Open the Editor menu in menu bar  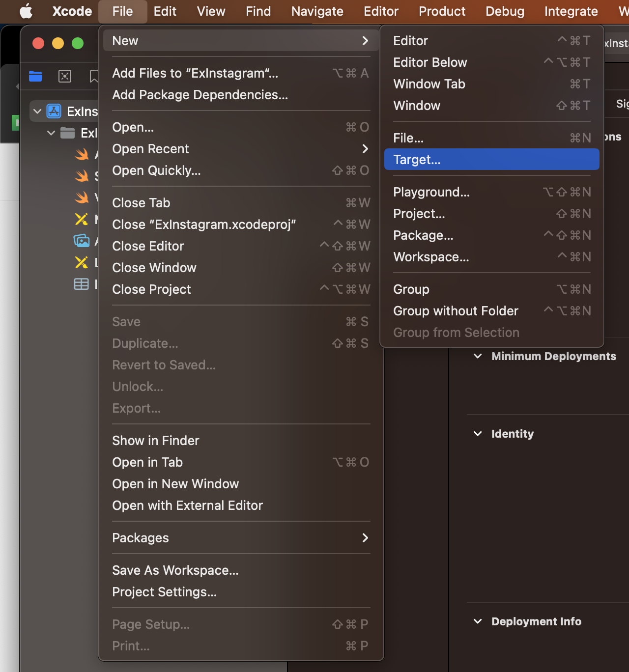pyautogui.click(x=381, y=11)
